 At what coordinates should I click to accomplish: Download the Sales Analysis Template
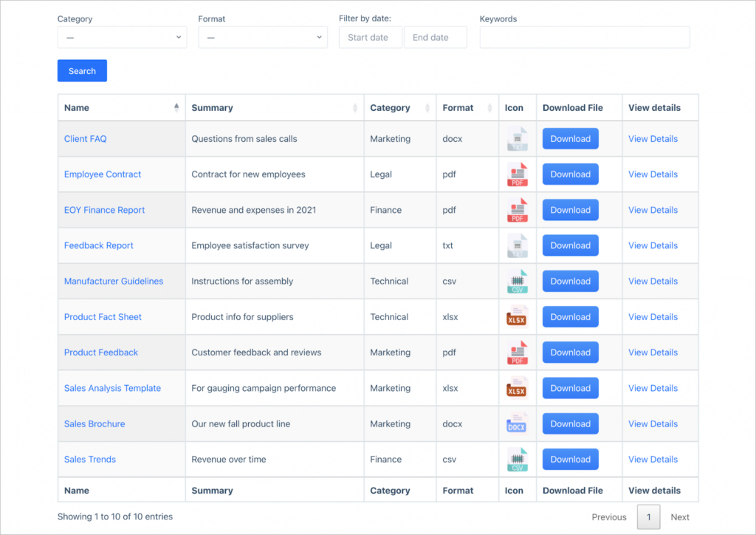tap(571, 389)
